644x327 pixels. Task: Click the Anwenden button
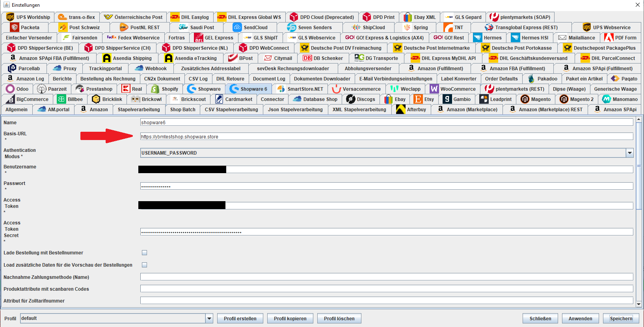click(580, 318)
